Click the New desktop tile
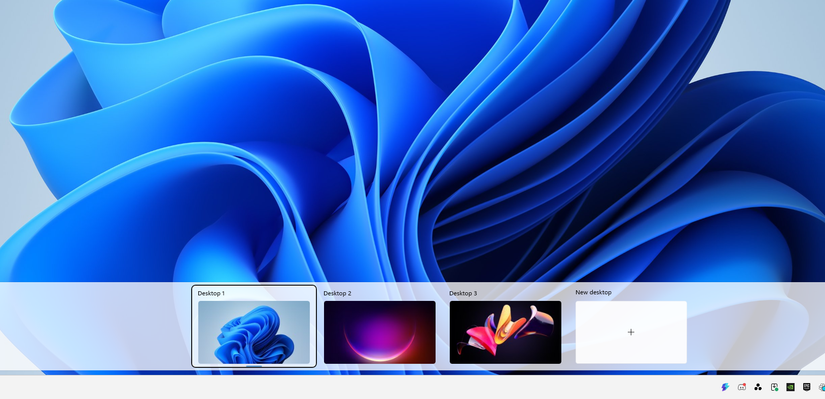Screen dimensions: 825x399 click(631, 332)
